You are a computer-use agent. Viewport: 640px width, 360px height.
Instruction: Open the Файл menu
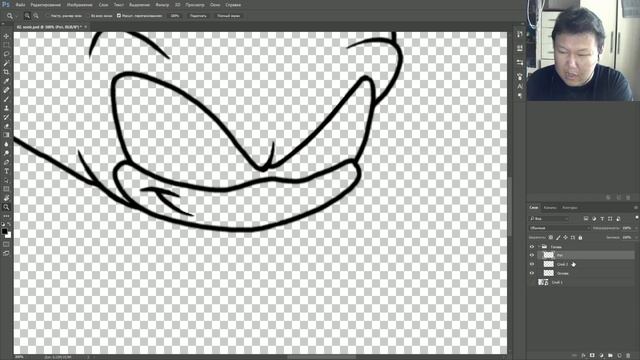pyautogui.click(x=20, y=5)
